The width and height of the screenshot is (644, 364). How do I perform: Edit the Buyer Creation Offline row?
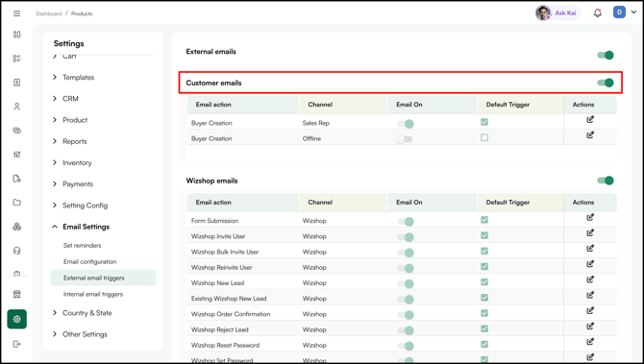[590, 135]
